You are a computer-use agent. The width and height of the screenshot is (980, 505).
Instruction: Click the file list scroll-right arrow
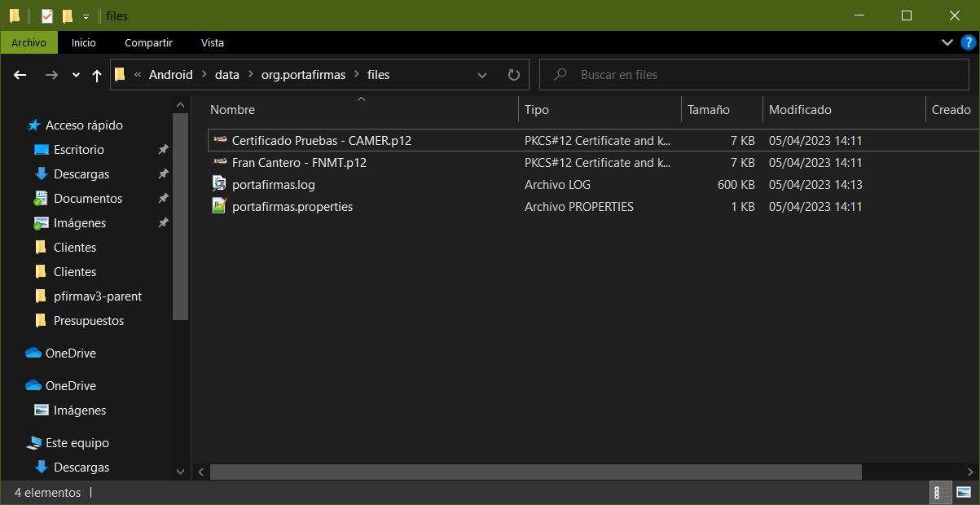[x=971, y=472]
